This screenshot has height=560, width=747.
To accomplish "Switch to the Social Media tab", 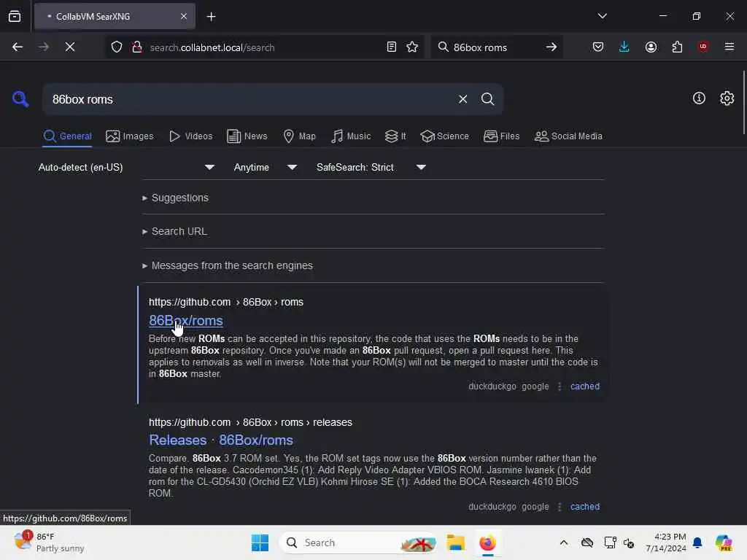I will pyautogui.click(x=568, y=136).
